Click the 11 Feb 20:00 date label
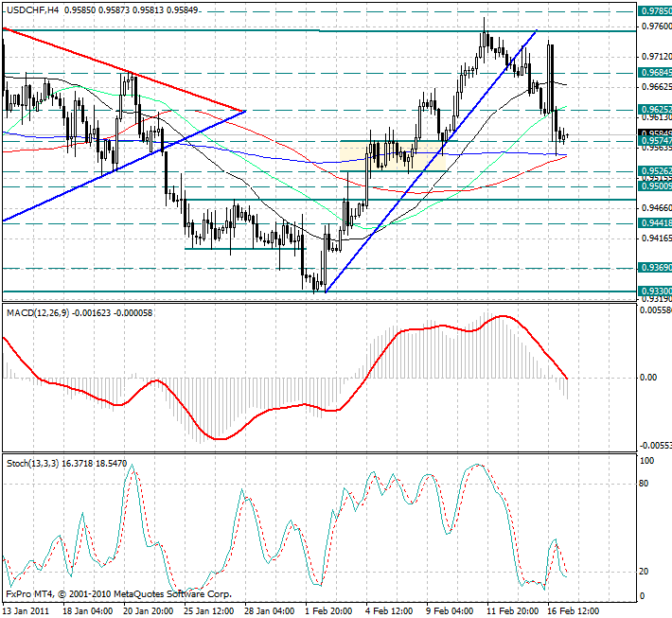This screenshot has height=618, width=672. [513, 610]
